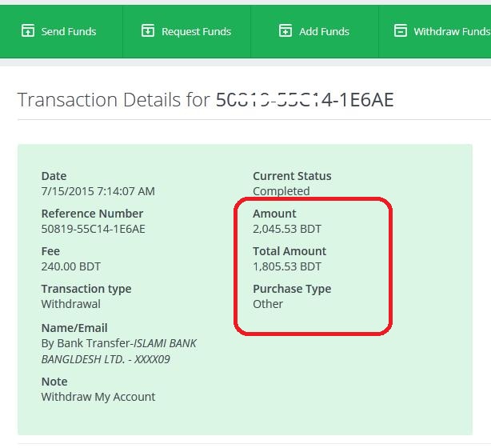Select the date value 7/15/2015 7:14:07 AM
This screenshot has height=448, width=491.
98,191
